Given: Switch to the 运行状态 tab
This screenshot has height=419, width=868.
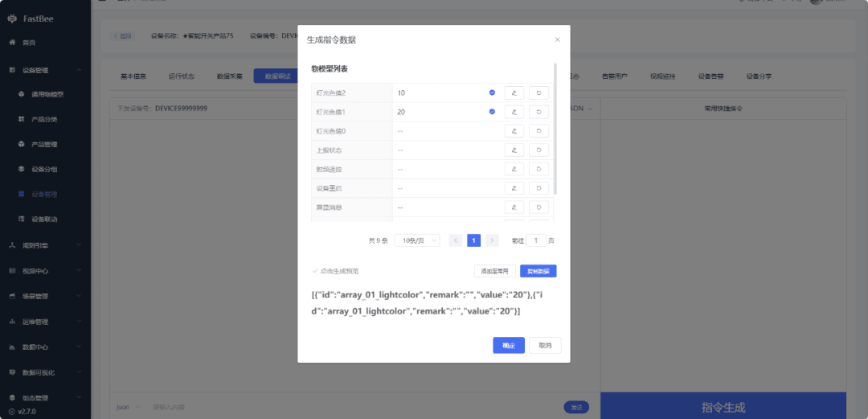Looking at the screenshot, I should tap(181, 76).
